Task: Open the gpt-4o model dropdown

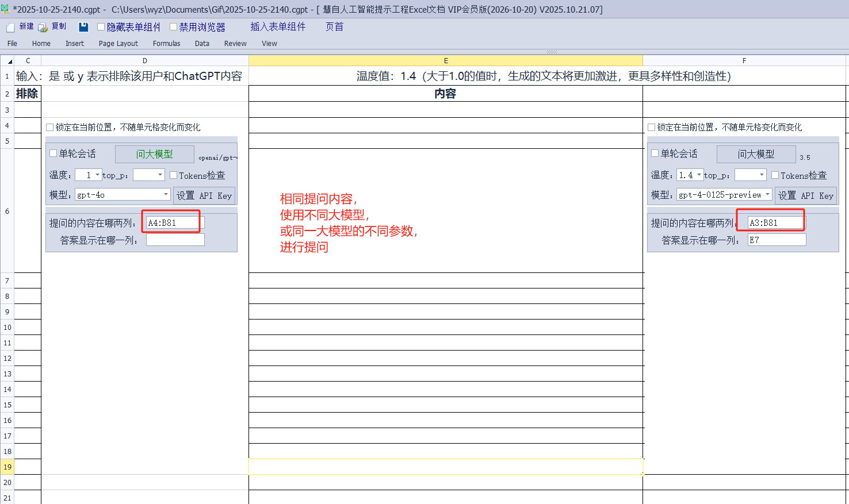Action: pos(166,194)
